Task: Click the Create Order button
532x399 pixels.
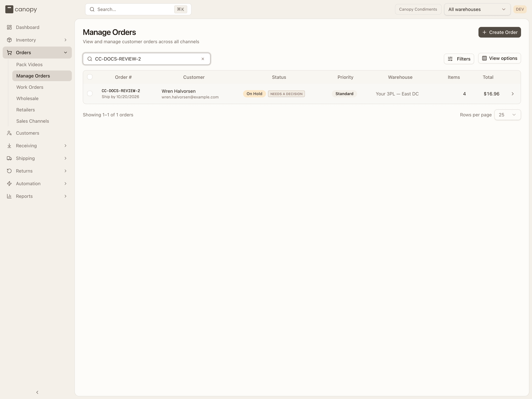Action: (500, 32)
